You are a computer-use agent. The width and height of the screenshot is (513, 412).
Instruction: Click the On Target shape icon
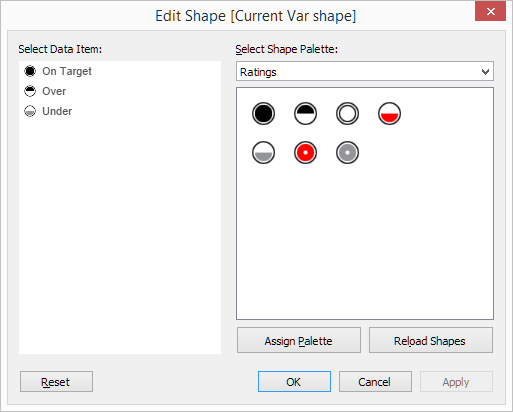30,71
